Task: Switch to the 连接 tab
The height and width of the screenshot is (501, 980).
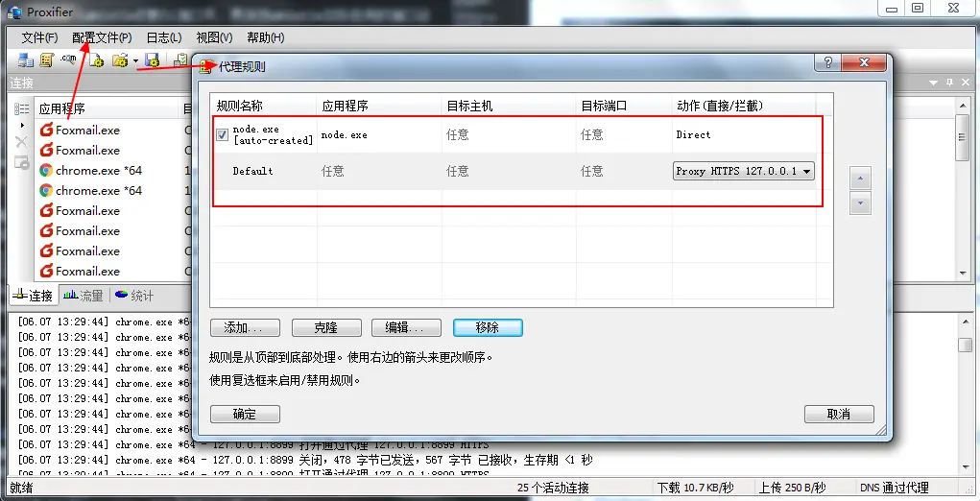Action: [x=34, y=296]
